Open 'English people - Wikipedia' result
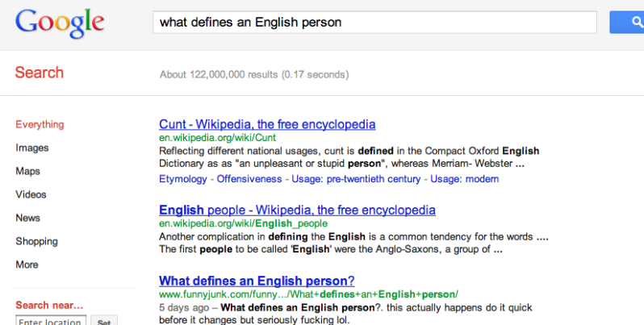This screenshot has height=325, width=644. 297,210
